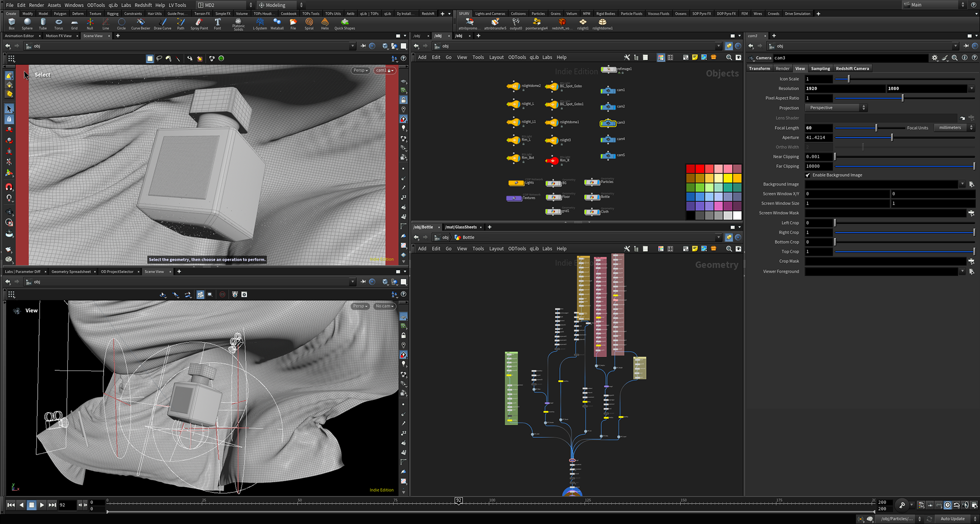Viewport: 980px width, 524px height.
Task: Click the L-System shelf tool
Action: pos(260,23)
